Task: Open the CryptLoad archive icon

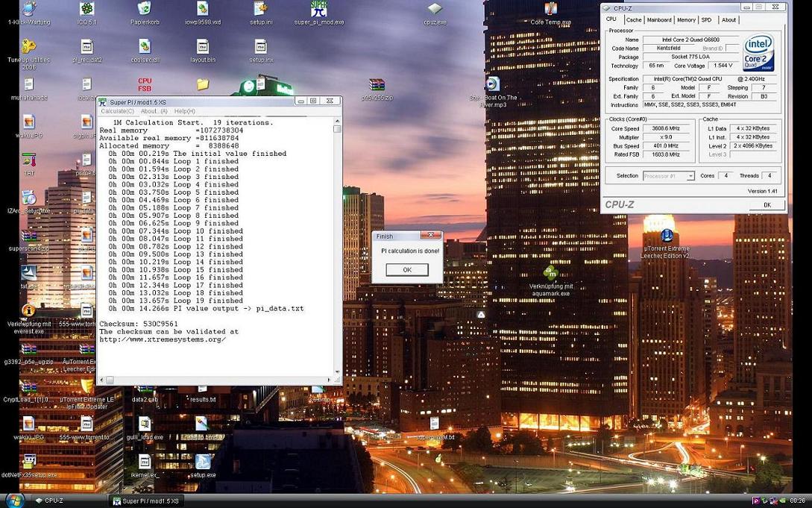Action: point(29,391)
